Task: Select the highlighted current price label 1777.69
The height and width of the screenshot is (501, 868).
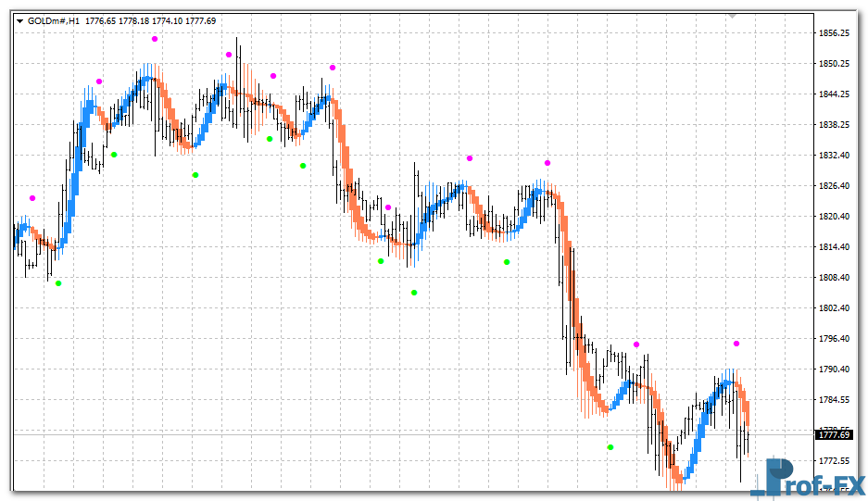Action: tap(835, 434)
